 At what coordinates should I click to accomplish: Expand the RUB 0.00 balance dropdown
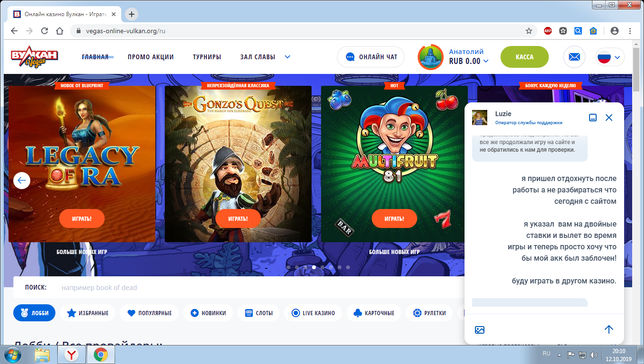pos(485,61)
